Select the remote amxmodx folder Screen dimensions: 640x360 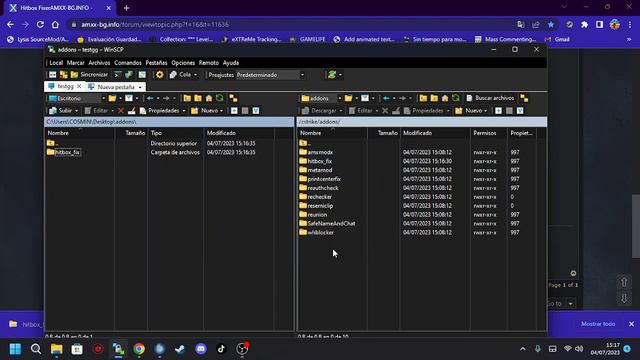click(x=320, y=152)
